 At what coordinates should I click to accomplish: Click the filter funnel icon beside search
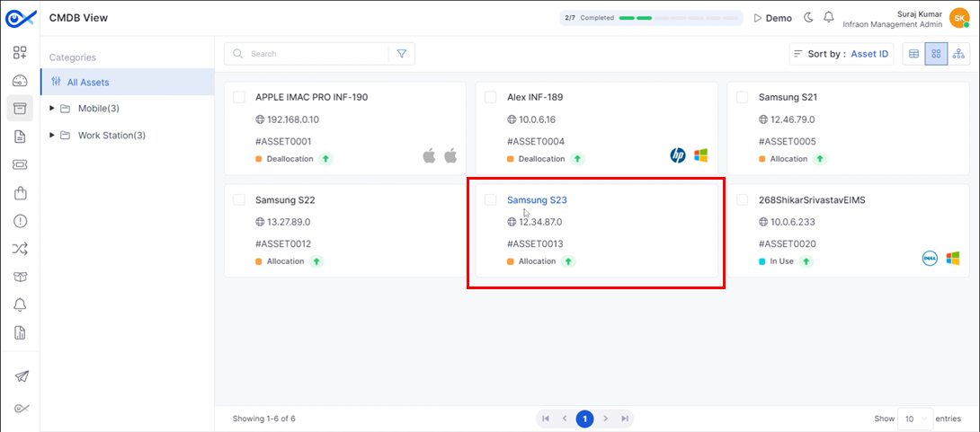pos(401,54)
